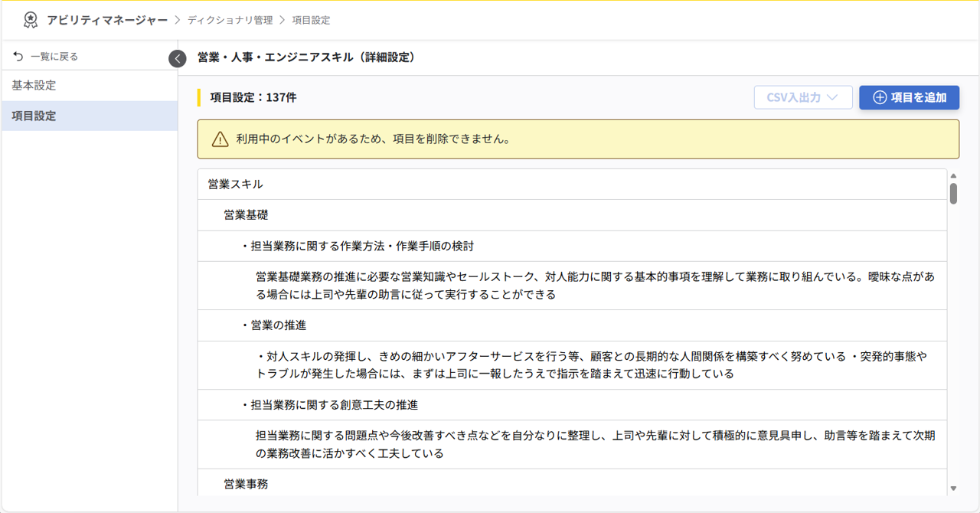
Task: Collapse the sidebar using the circular chevron button
Action: pos(177,58)
